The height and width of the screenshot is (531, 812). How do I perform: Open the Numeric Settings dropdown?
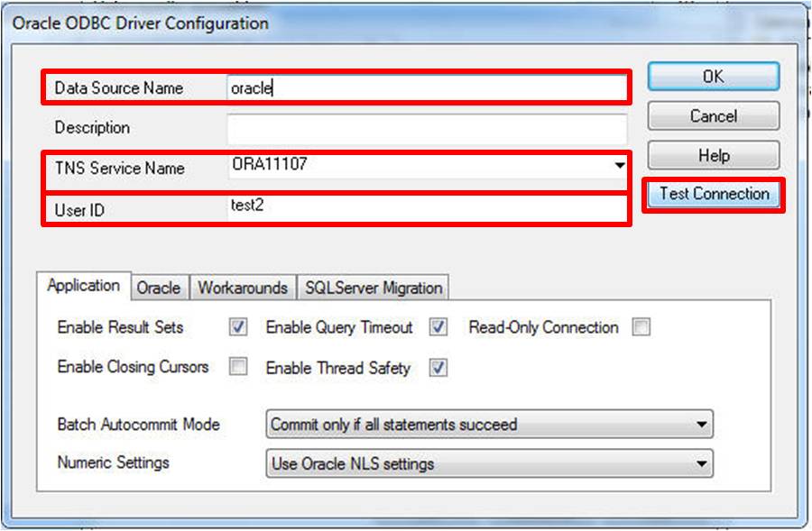[x=702, y=464]
